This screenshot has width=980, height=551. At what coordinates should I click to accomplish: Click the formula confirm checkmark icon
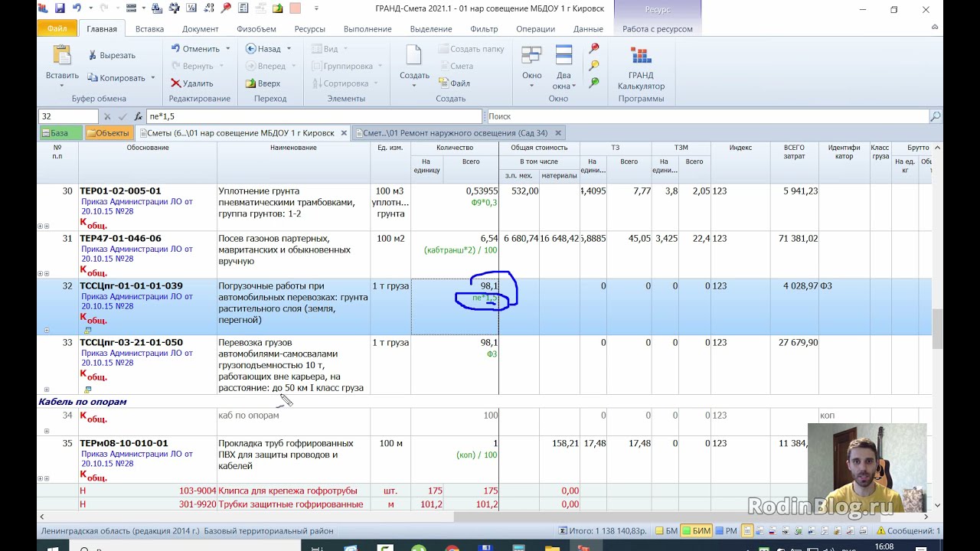coord(122,116)
